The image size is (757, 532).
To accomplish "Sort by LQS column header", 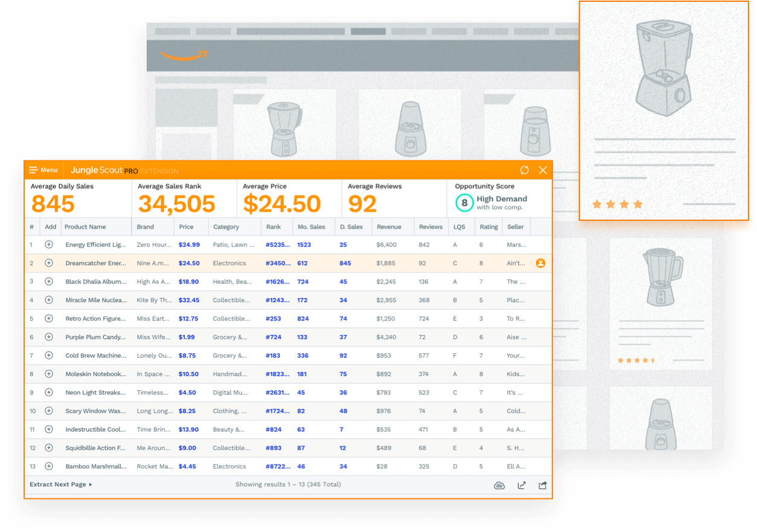I will pyautogui.click(x=459, y=227).
